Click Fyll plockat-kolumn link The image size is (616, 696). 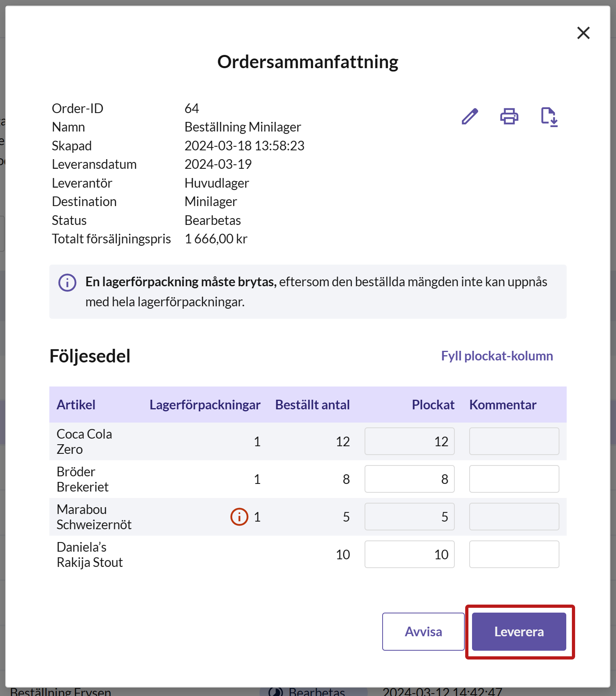pyautogui.click(x=497, y=356)
